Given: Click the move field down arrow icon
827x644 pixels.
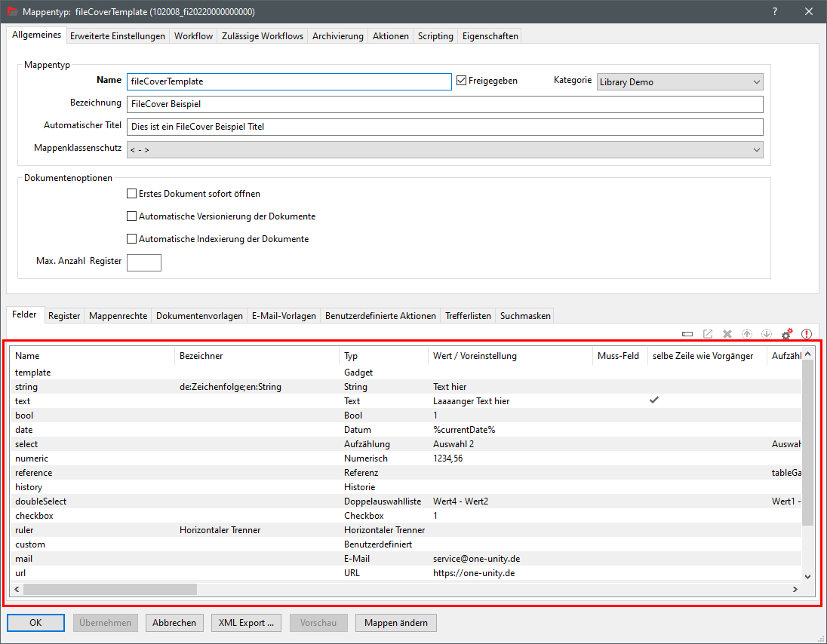Looking at the screenshot, I should (767, 333).
